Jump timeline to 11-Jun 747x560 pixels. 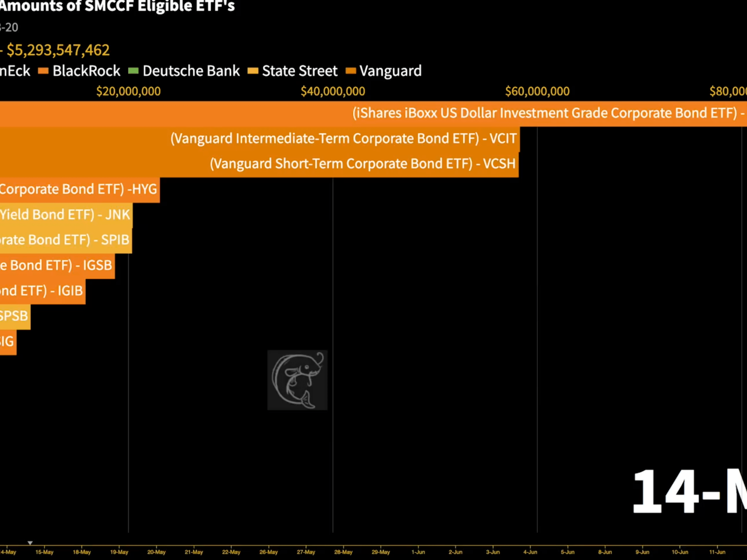(x=717, y=552)
